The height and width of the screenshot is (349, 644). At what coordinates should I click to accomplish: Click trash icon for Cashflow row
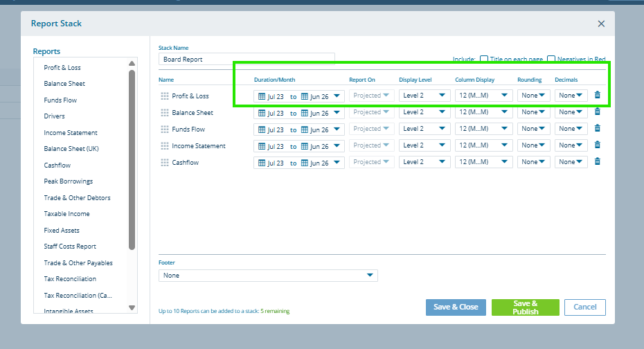click(598, 162)
